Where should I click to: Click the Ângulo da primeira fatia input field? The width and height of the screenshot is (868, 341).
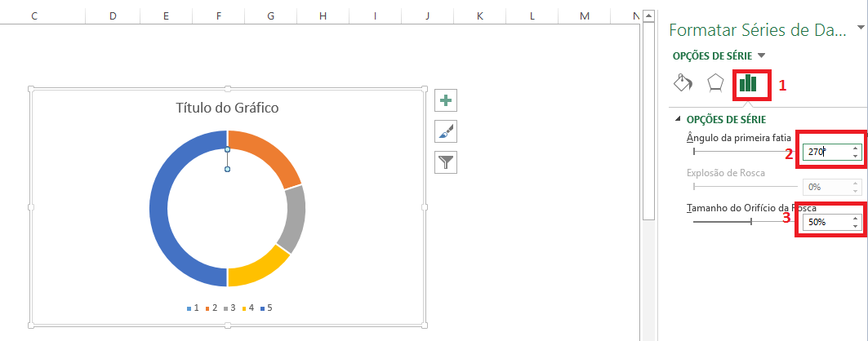click(825, 152)
